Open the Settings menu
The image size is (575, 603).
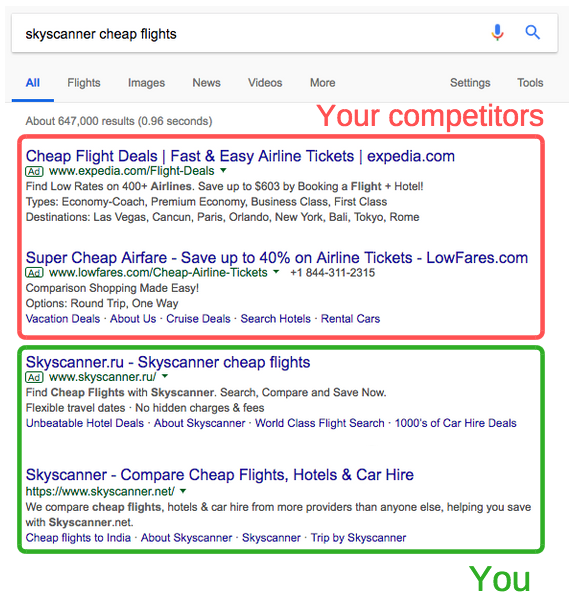pyautogui.click(x=470, y=83)
